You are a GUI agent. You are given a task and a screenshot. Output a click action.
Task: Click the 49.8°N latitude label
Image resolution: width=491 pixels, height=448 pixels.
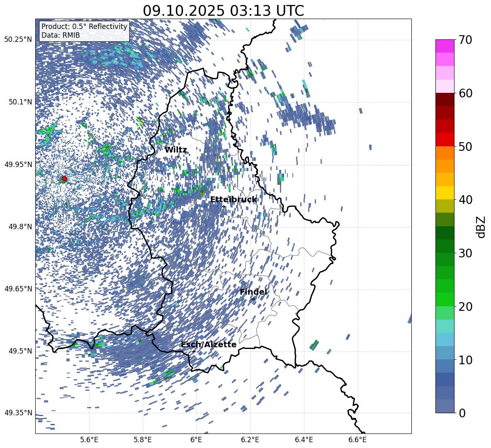[20, 227]
